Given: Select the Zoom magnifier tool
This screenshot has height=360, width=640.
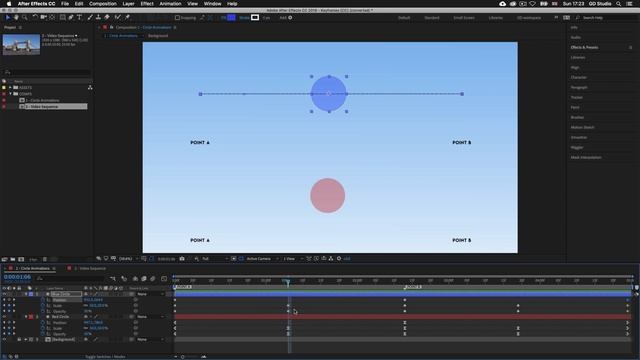Looking at the screenshot, I should pos(25,18).
